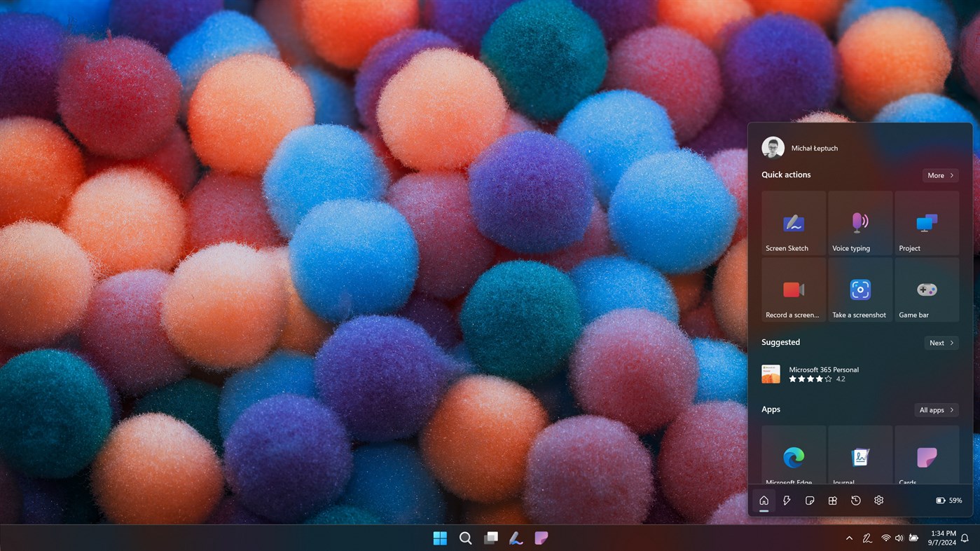Take a screenshot using the quick action

[860, 290]
